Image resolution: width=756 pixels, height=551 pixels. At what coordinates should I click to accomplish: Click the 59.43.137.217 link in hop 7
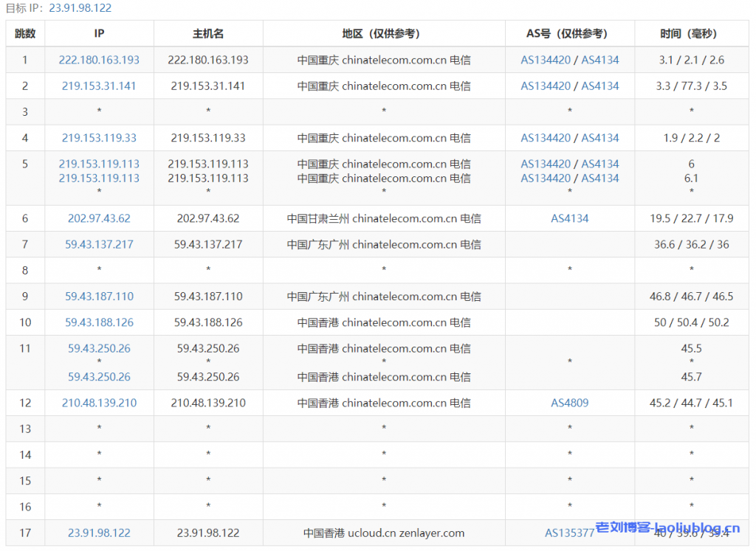pos(99,244)
